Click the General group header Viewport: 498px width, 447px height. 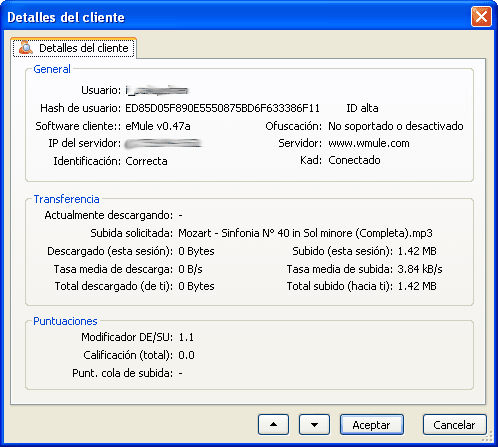point(52,69)
